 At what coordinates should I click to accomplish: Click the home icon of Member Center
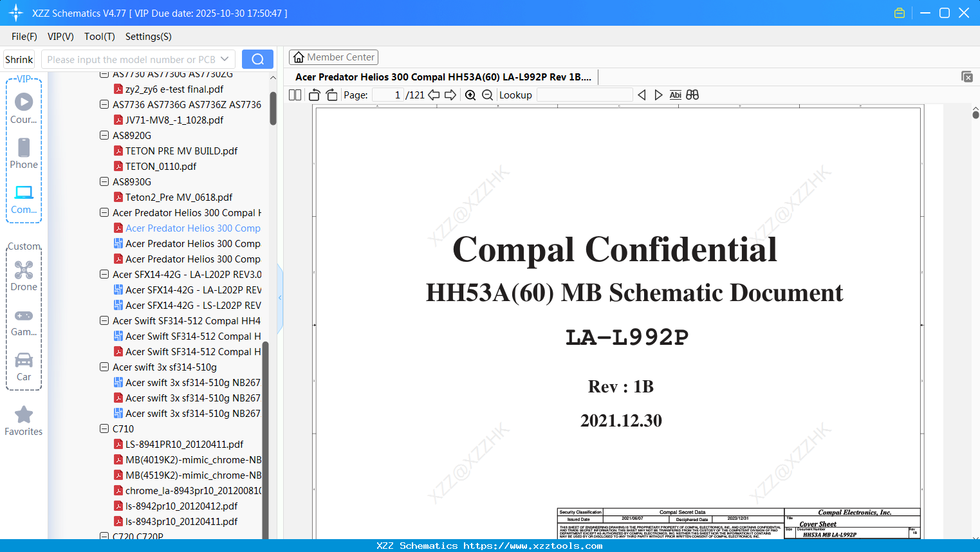click(299, 57)
